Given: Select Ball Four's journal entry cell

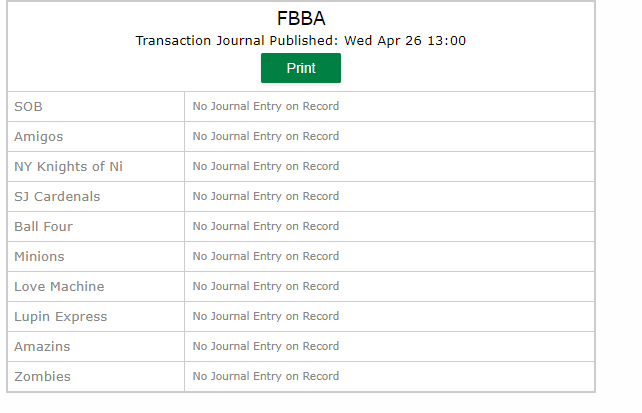Looking at the screenshot, I should coord(389,226).
